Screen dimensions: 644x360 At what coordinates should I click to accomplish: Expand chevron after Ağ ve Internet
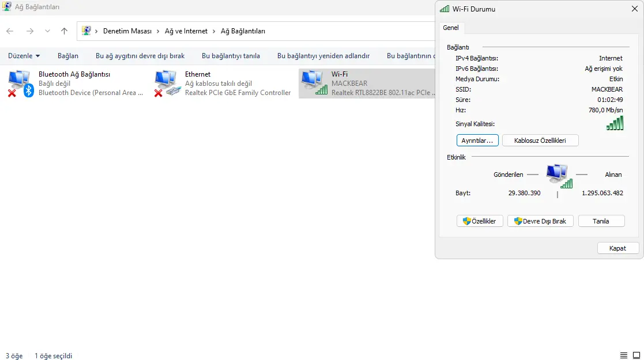(x=214, y=31)
